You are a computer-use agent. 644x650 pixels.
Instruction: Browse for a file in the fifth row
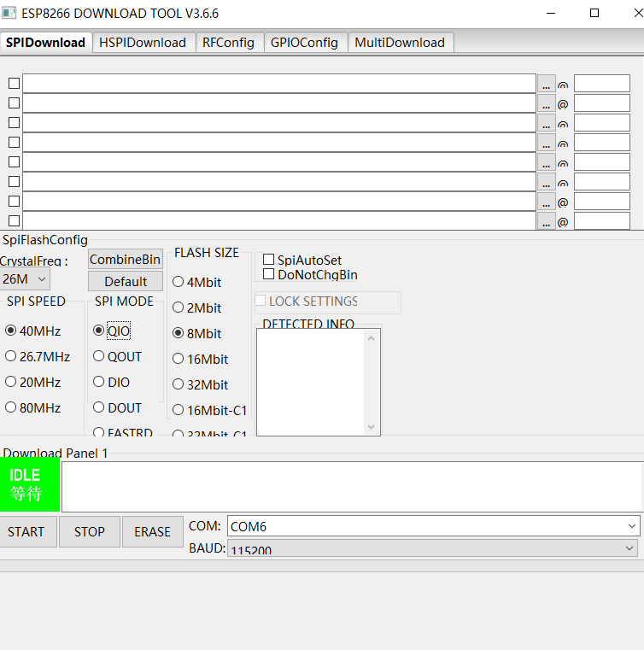[546, 162]
